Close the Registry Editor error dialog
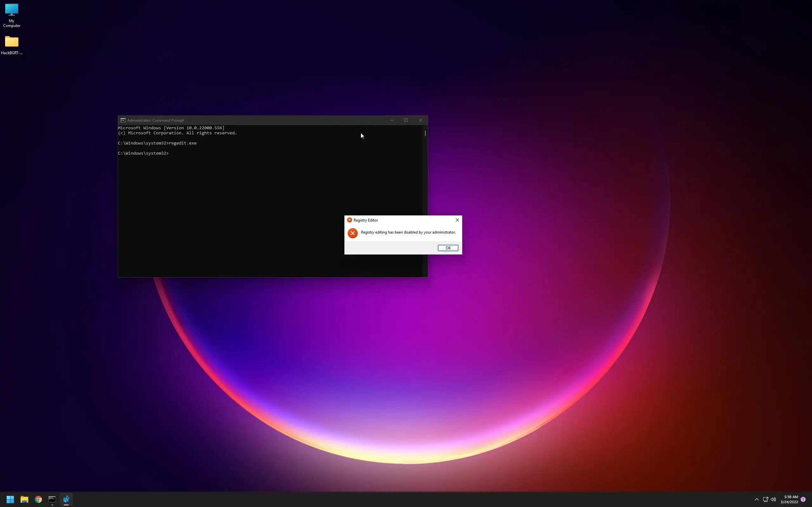Viewport: 812px width, 507px height. coord(457,220)
